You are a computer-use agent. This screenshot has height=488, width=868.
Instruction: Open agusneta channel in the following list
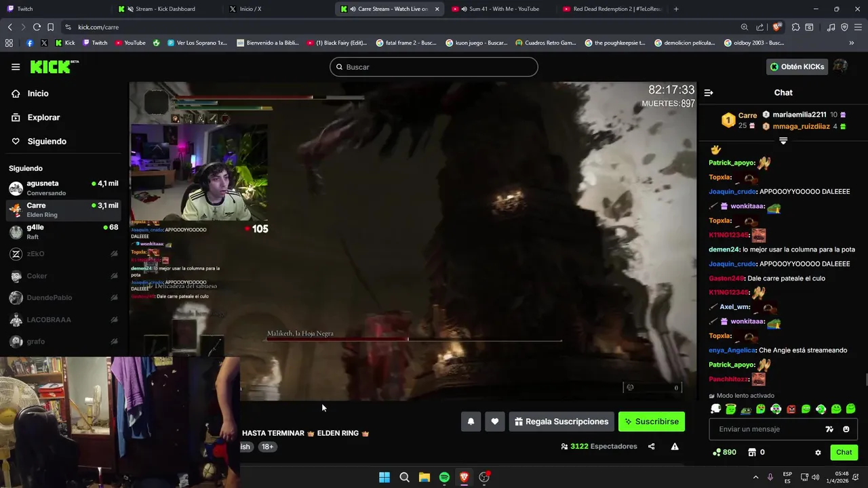pos(64,188)
